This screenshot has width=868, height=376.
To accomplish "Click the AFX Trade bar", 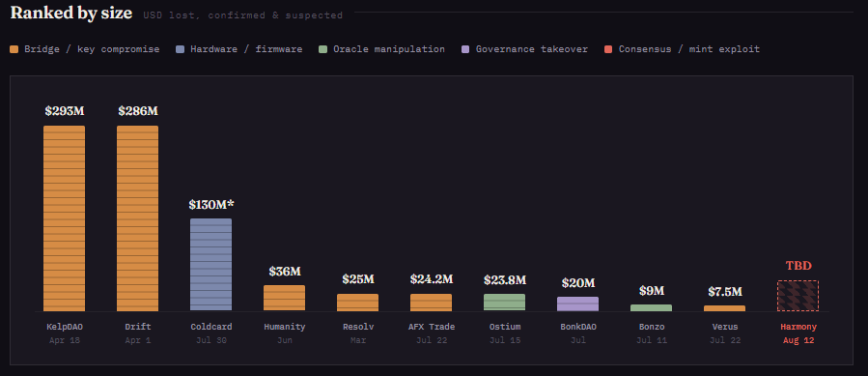I will (x=431, y=303).
